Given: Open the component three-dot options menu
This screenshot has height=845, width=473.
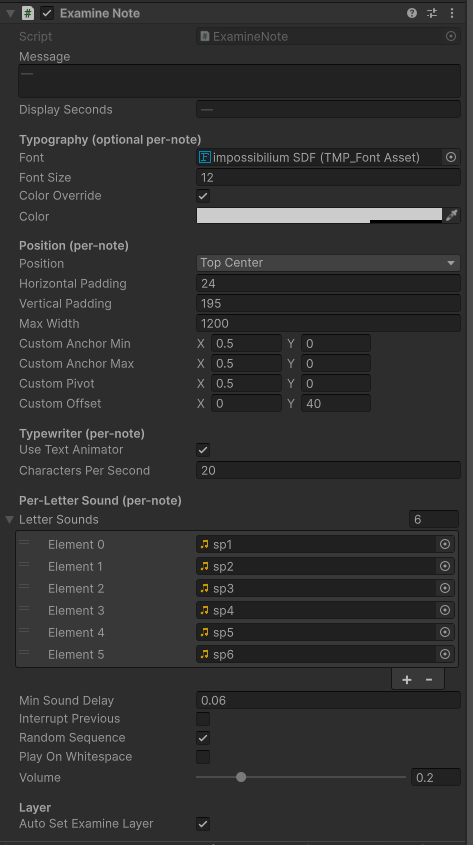Looking at the screenshot, I should [452, 13].
